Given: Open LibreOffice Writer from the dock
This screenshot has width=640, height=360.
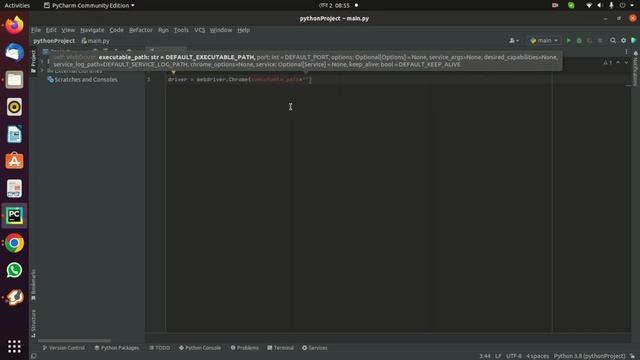Looking at the screenshot, I should click(x=14, y=134).
